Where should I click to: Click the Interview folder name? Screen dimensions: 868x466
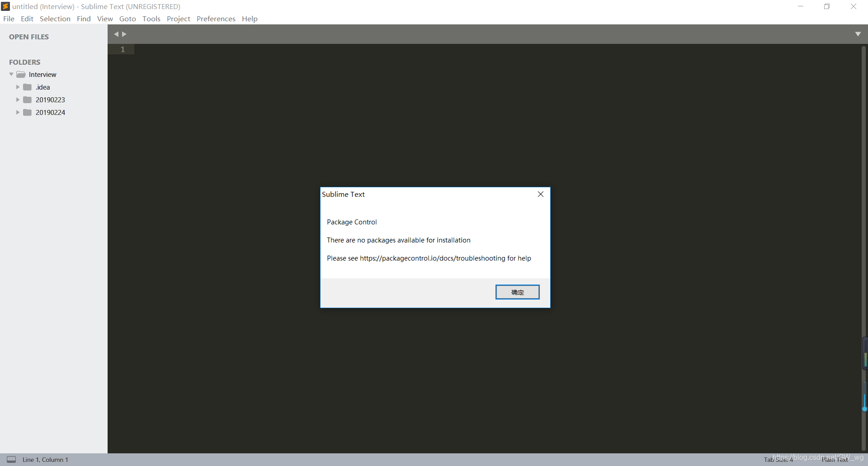click(x=42, y=75)
